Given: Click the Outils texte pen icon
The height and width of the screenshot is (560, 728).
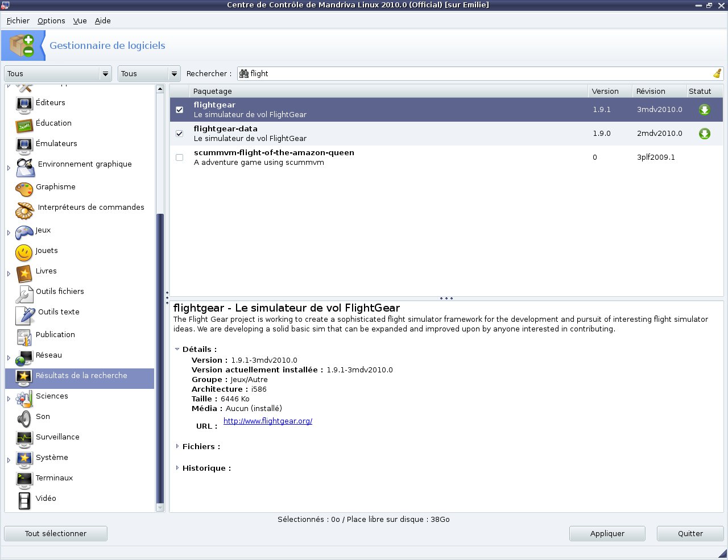Looking at the screenshot, I should (x=25, y=314).
